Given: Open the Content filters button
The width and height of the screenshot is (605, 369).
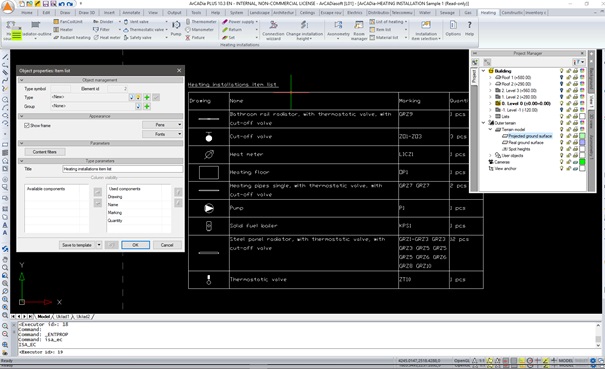Looking at the screenshot, I should point(45,152).
